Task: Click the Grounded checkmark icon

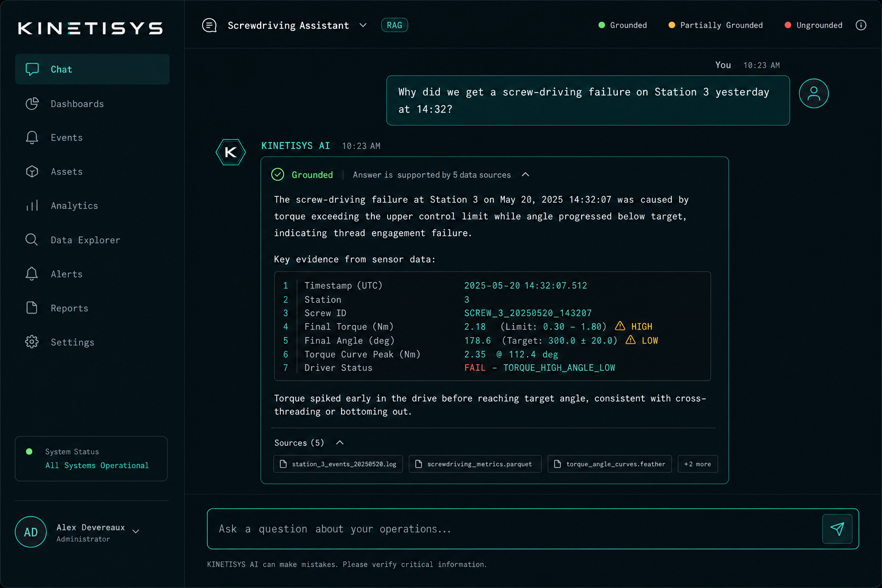Action: coord(278,175)
